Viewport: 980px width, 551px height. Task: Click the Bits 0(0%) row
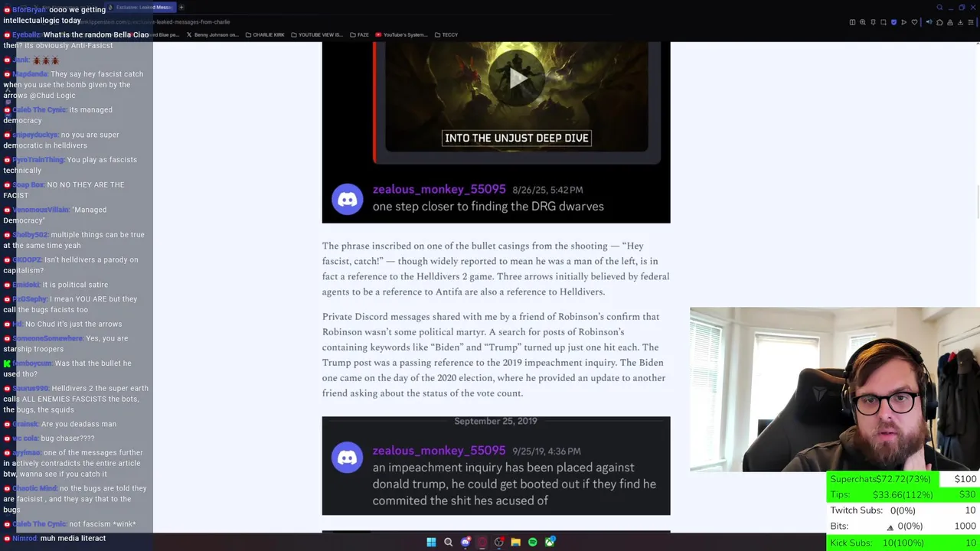tap(903, 527)
